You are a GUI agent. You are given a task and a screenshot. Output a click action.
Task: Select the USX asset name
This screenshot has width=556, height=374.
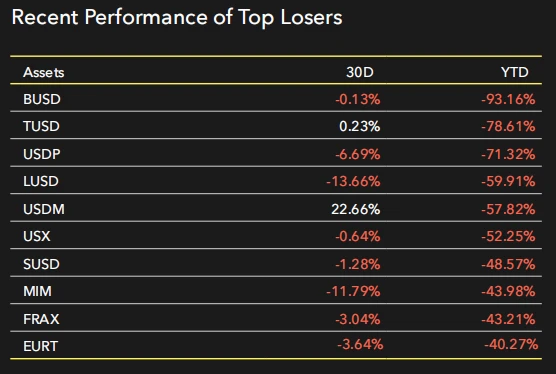[x=37, y=236]
